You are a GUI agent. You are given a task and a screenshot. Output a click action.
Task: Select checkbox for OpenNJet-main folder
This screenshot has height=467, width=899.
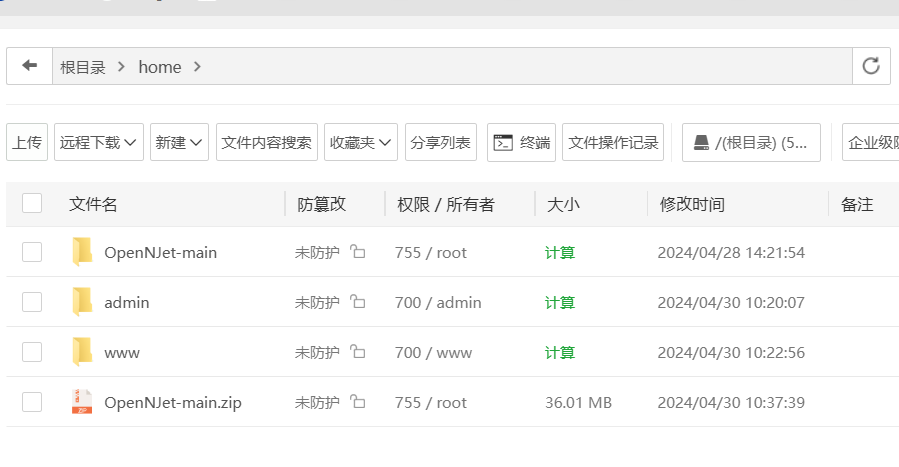pos(32,252)
